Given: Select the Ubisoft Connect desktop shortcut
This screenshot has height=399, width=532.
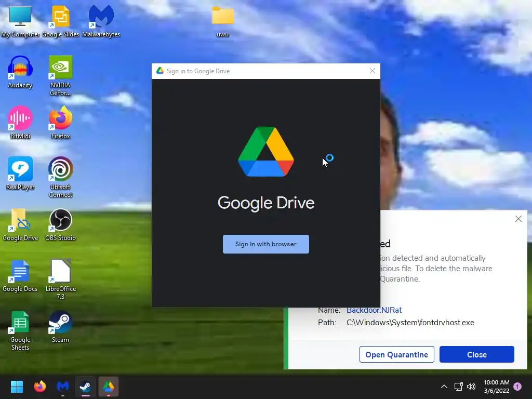Looking at the screenshot, I should tap(60, 177).
